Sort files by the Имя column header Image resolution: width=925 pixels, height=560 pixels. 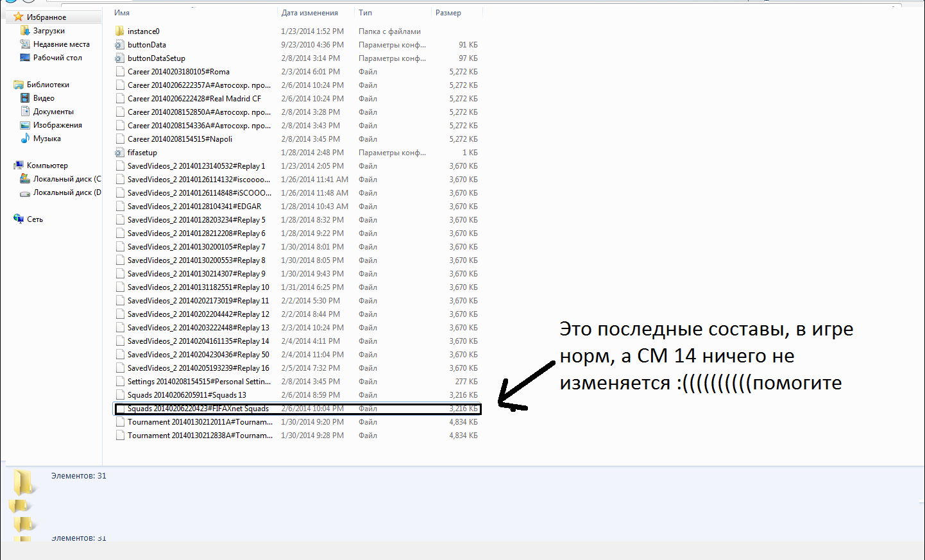click(122, 12)
